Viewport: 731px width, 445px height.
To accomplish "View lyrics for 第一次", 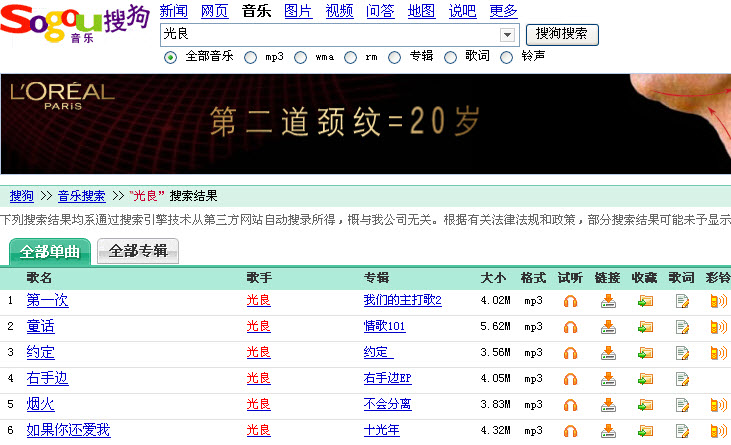I will point(682,301).
